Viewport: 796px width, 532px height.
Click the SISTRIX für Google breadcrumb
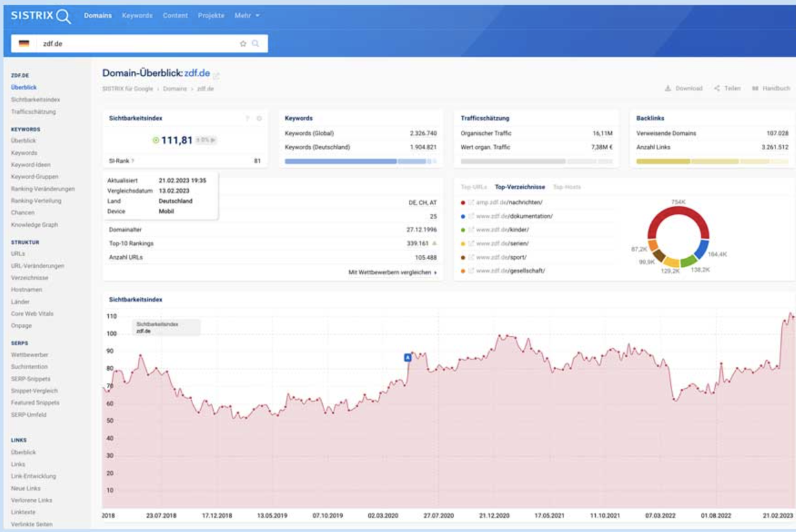coord(128,89)
